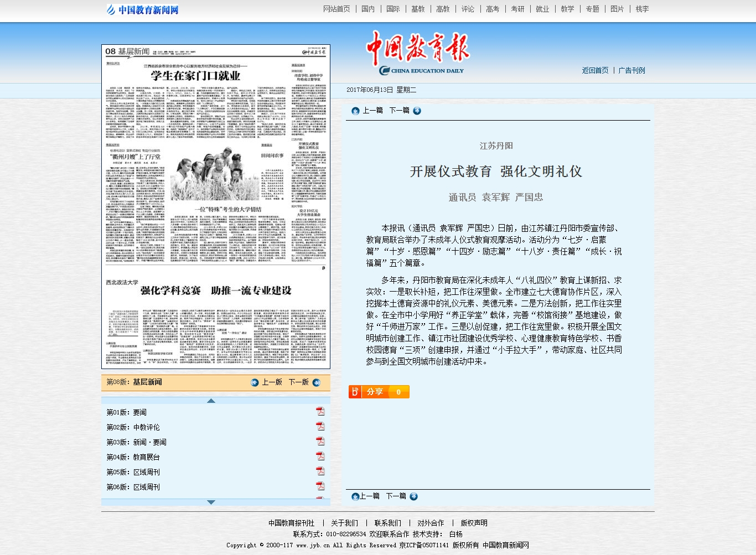
Task: Open 高考 in the top navigation
Action: click(493, 9)
